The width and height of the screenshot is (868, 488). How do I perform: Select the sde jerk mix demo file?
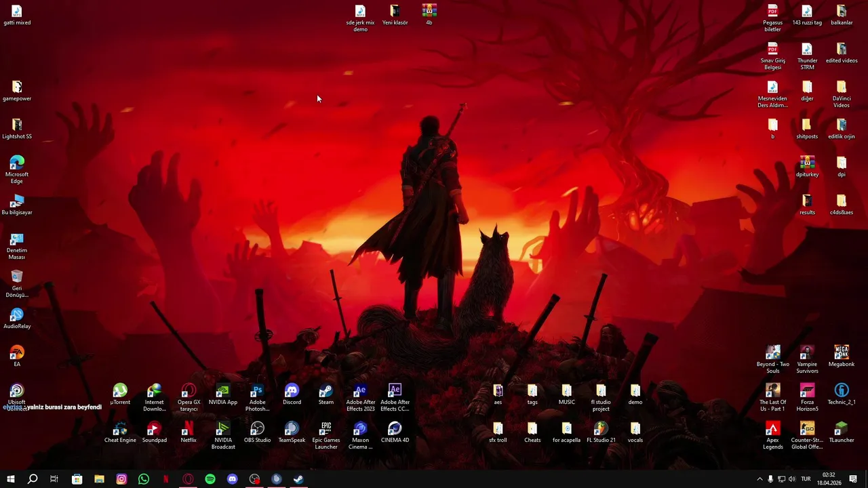(360, 18)
